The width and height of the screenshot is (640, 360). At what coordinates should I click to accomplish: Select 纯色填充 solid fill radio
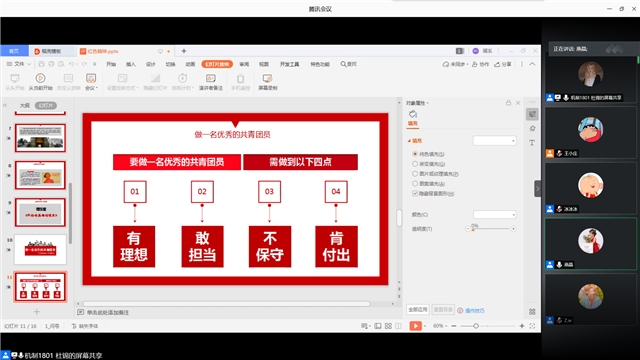tap(415, 154)
